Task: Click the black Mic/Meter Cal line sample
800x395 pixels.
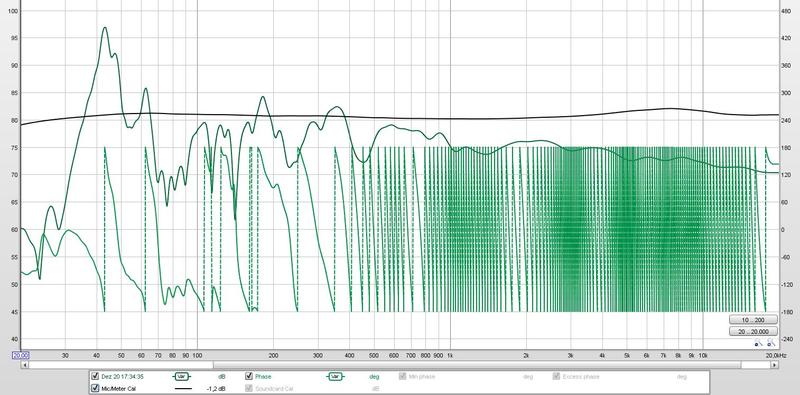Action: tap(183, 389)
